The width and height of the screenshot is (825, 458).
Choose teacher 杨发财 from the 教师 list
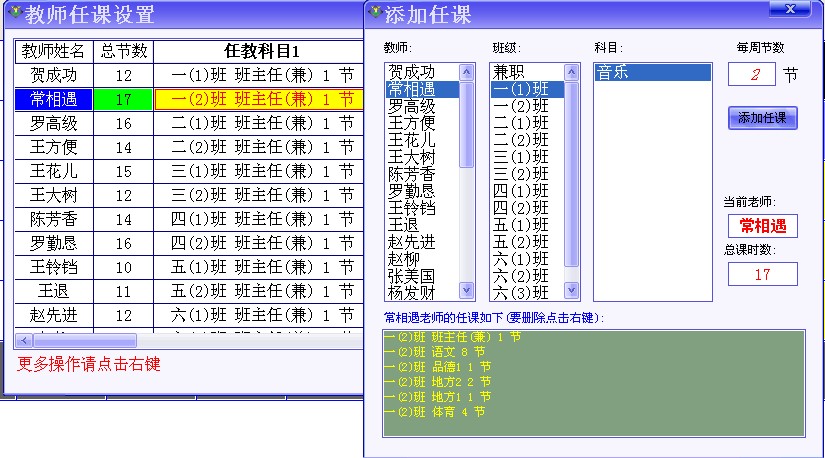411,292
